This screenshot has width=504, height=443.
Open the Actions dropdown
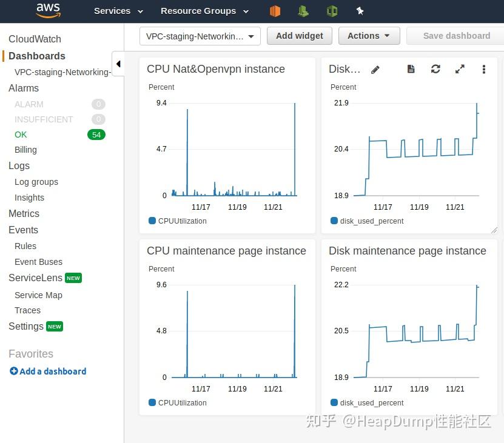[x=369, y=36]
